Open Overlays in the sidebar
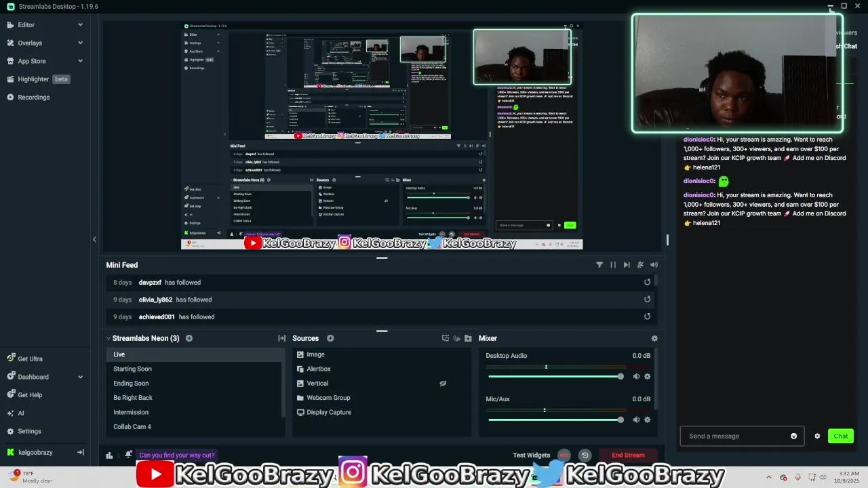 click(x=30, y=43)
